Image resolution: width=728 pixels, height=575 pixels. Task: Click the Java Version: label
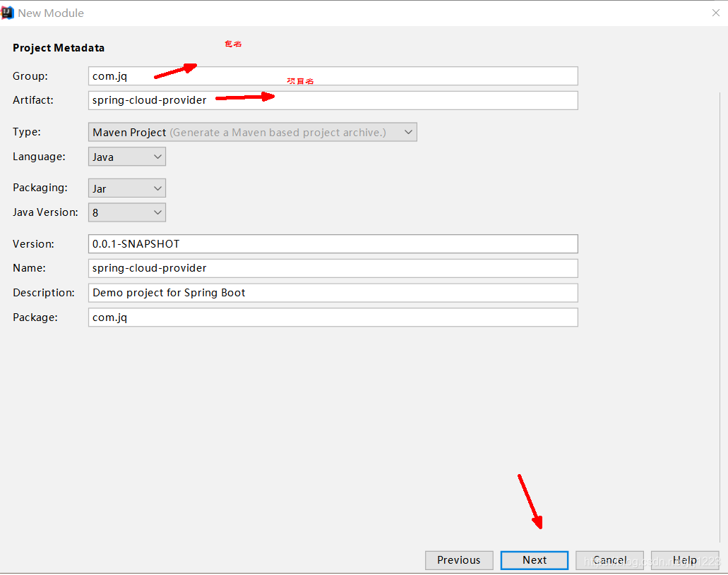[45, 212]
